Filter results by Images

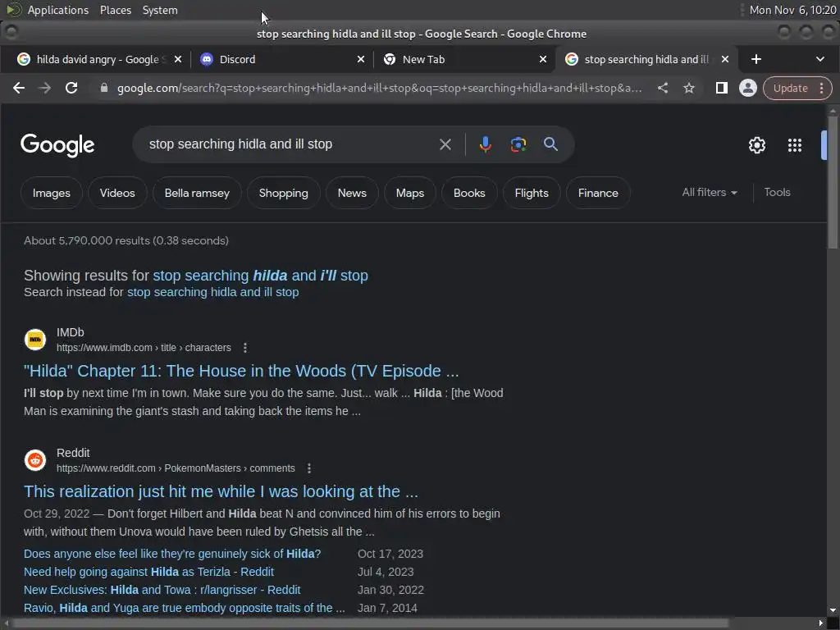click(52, 193)
